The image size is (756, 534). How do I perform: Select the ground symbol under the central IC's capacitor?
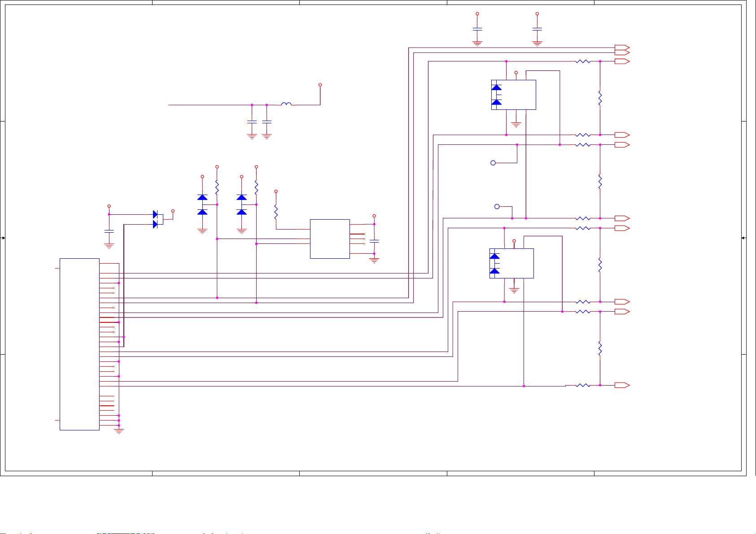pyautogui.click(x=374, y=260)
